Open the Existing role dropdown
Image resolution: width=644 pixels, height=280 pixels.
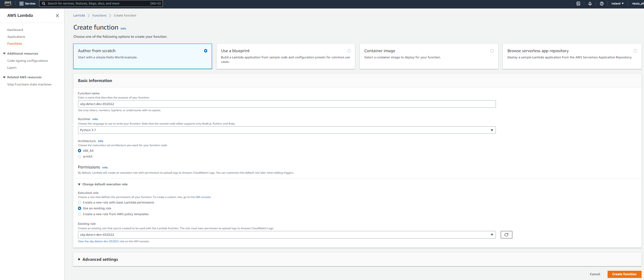click(x=287, y=235)
